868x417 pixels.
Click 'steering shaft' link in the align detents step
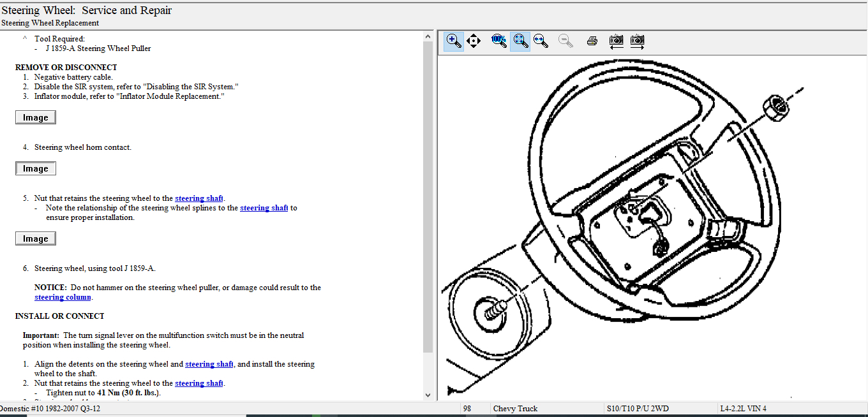click(209, 364)
